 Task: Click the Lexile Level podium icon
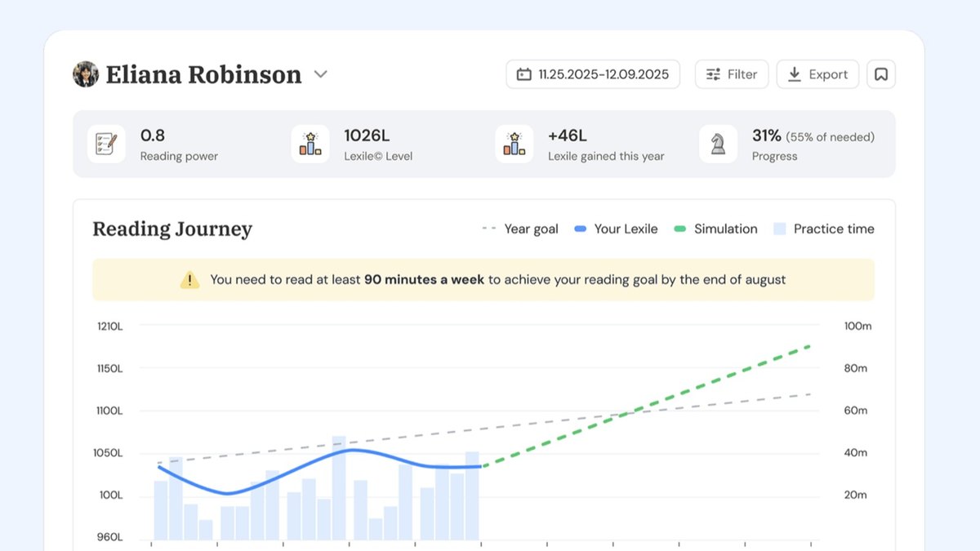(x=310, y=144)
